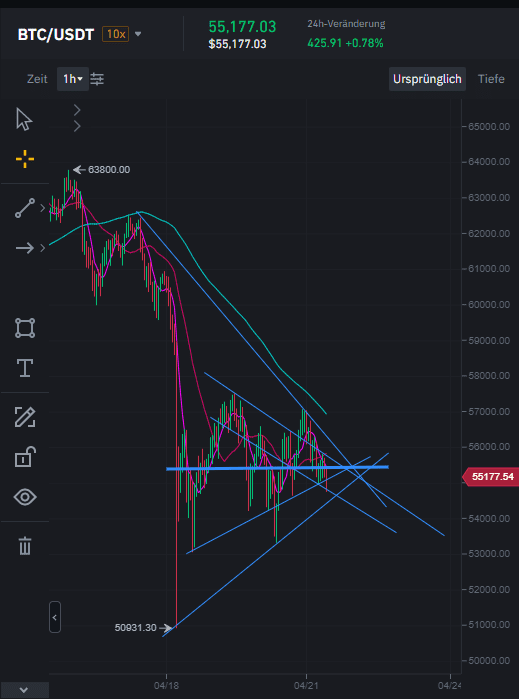The width and height of the screenshot is (519, 699).
Task: Select the cursor pointer tool
Action: click(x=24, y=119)
